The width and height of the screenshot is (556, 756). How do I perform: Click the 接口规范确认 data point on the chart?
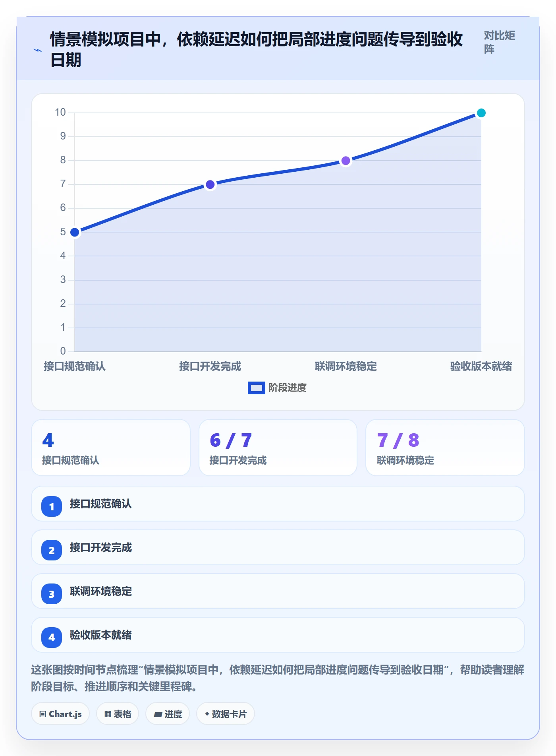tap(75, 232)
